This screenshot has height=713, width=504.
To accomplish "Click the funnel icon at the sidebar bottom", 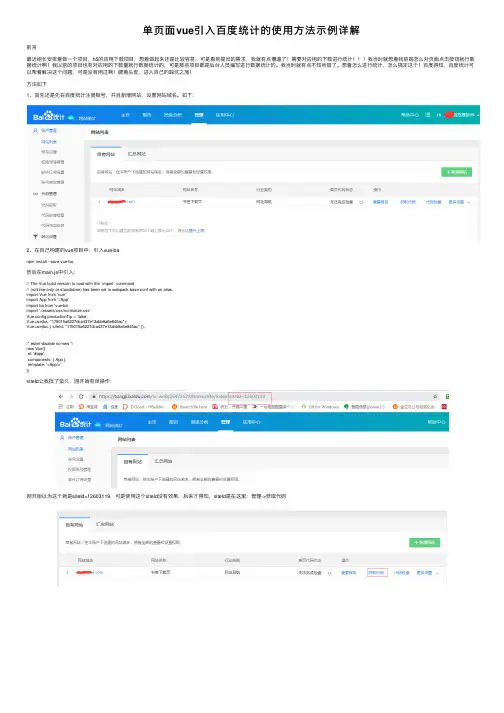I will coord(35,236).
